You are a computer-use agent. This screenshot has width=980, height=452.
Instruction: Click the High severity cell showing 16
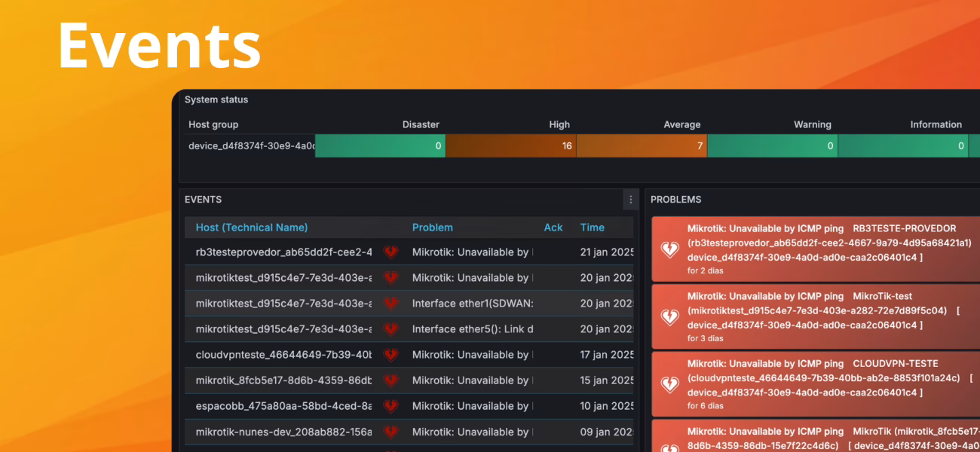point(510,146)
